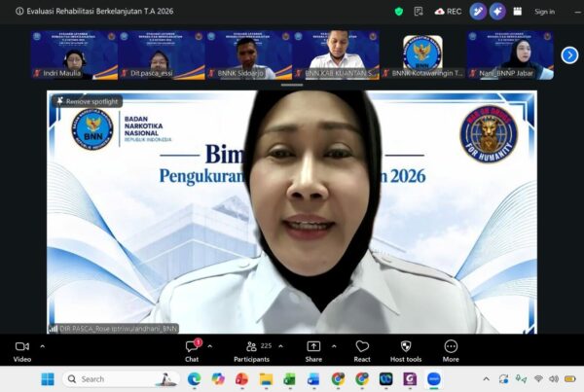Select the BNNK Kotawaringin participant thumbnail
The height and width of the screenshot is (392, 584).
point(422,55)
